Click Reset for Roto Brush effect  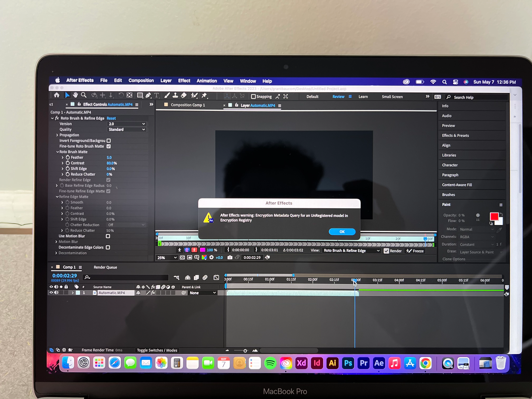111,118
